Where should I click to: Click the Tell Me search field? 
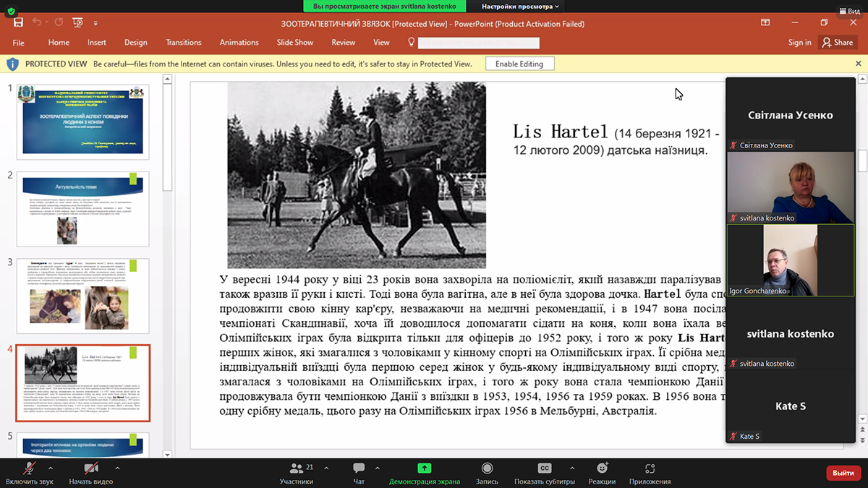[479, 43]
